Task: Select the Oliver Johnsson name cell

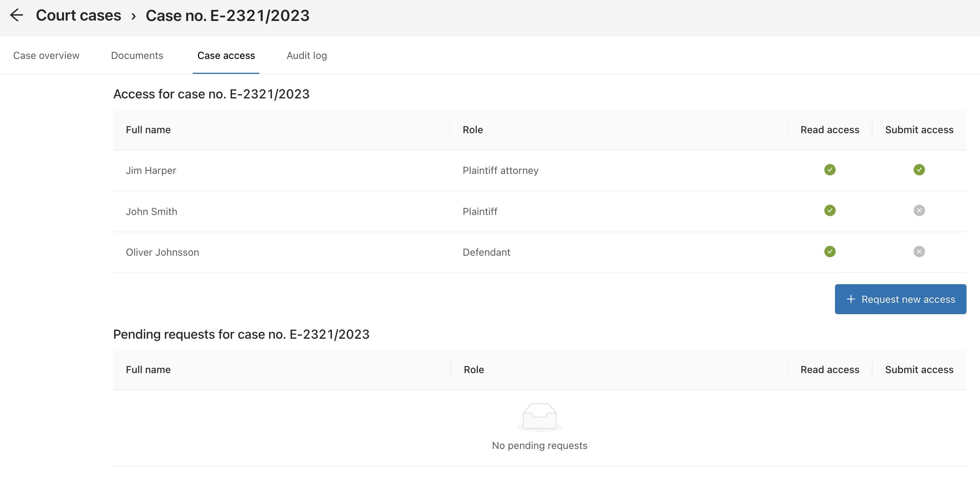Action: coord(162,252)
